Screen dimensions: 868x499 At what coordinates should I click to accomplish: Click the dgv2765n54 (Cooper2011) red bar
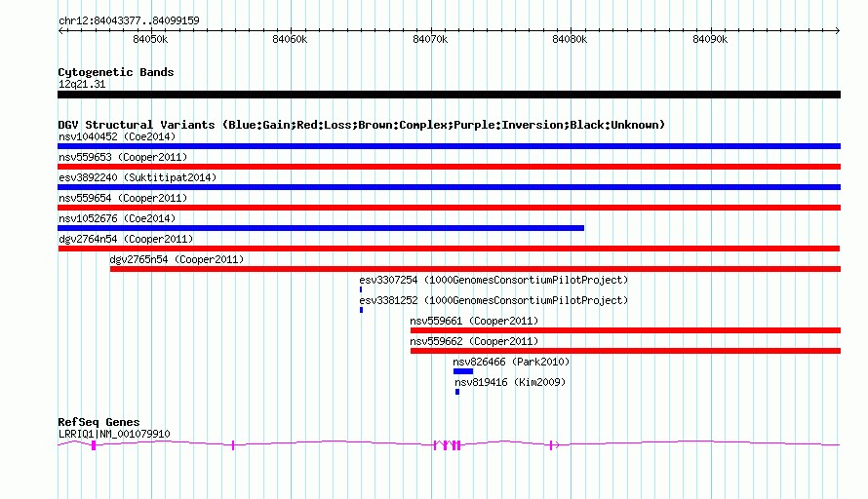click(x=475, y=269)
